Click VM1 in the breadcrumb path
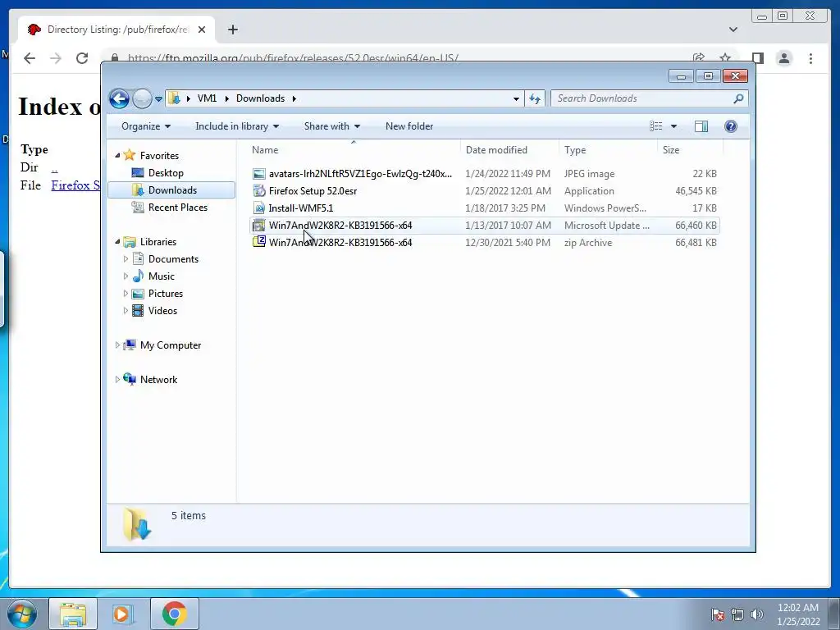 point(207,98)
